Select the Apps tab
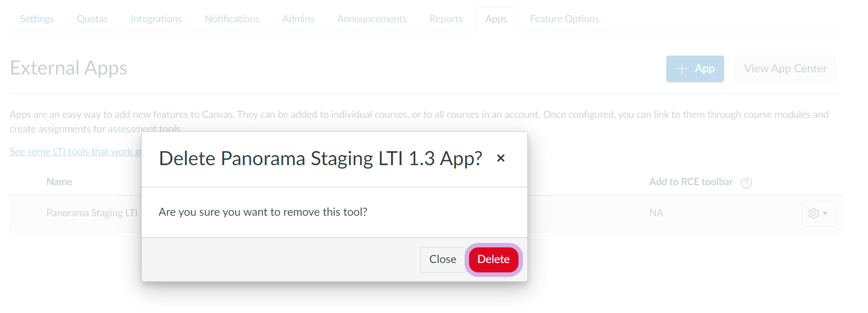 point(496,19)
